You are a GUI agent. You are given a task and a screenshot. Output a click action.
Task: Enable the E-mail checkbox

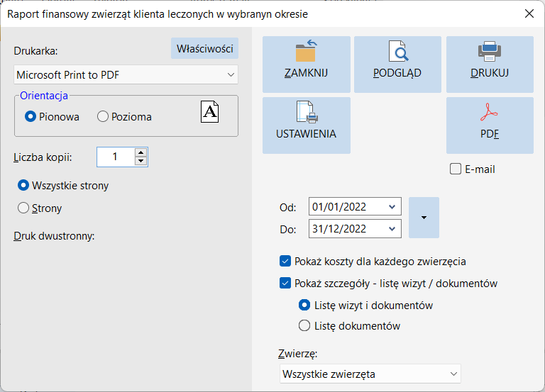click(x=456, y=169)
